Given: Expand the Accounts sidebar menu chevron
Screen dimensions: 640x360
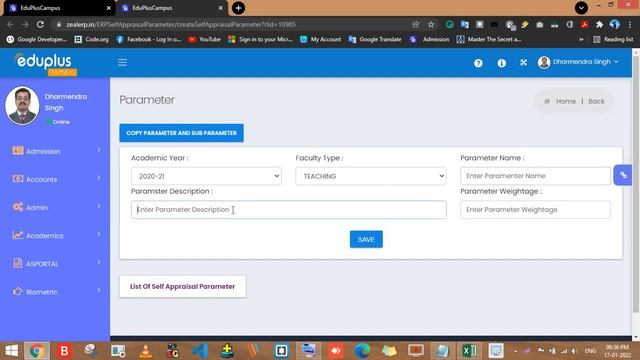Looking at the screenshot, I should point(99,178).
